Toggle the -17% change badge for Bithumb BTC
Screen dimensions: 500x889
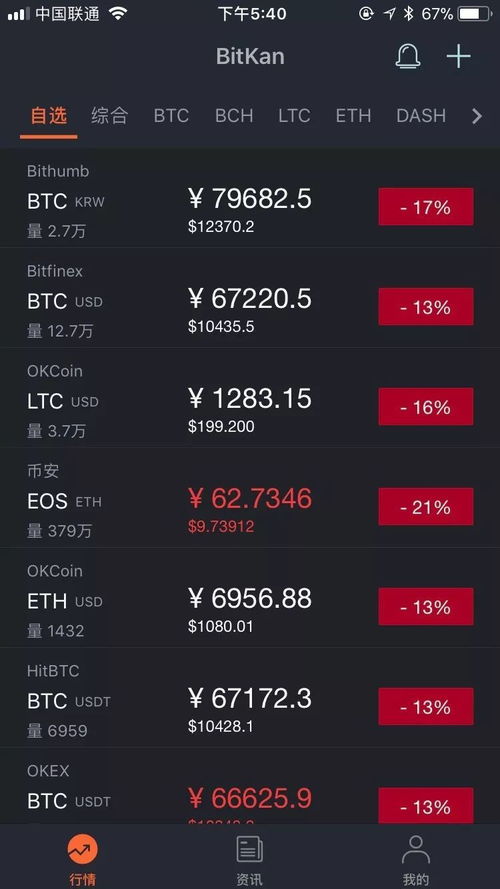coord(426,207)
